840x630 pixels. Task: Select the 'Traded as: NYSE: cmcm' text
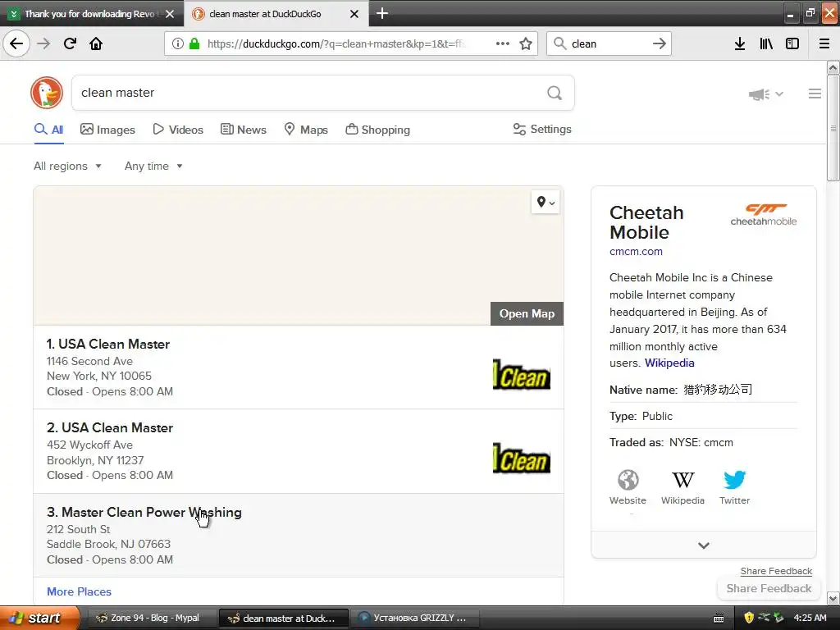pos(671,442)
